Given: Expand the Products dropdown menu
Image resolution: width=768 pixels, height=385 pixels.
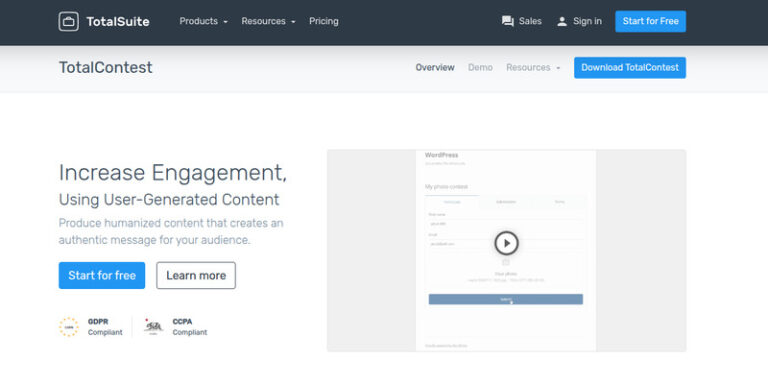Looking at the screenshot, I should click(203, 21).
